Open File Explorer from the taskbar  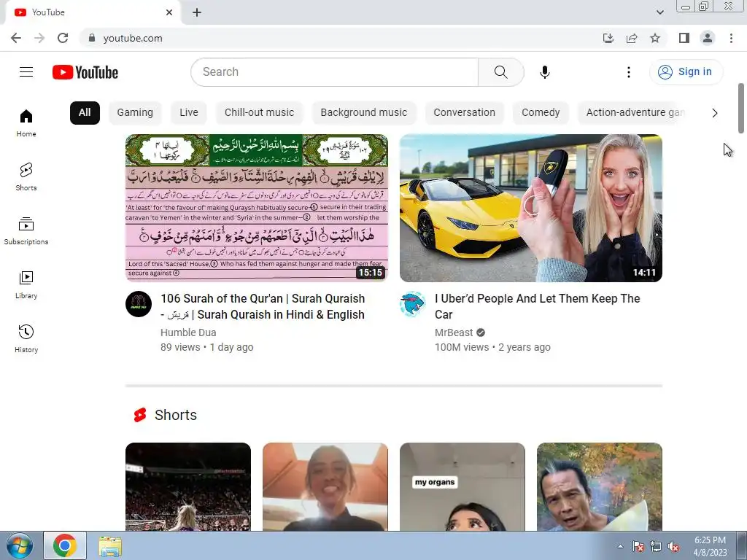point(110,546)
